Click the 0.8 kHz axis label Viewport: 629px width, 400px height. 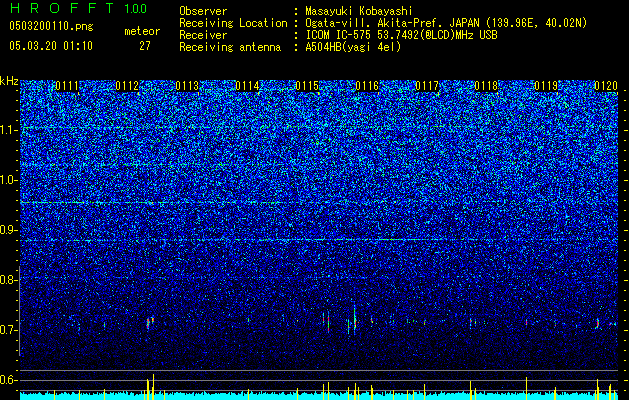[9, 280]
